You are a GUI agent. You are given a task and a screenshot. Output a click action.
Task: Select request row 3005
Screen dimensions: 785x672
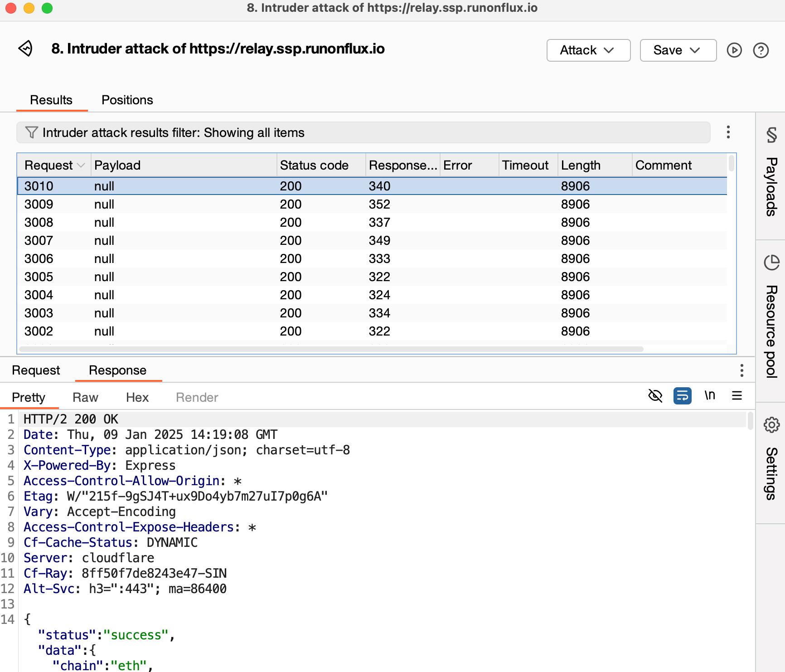click(x=372, y=277)
